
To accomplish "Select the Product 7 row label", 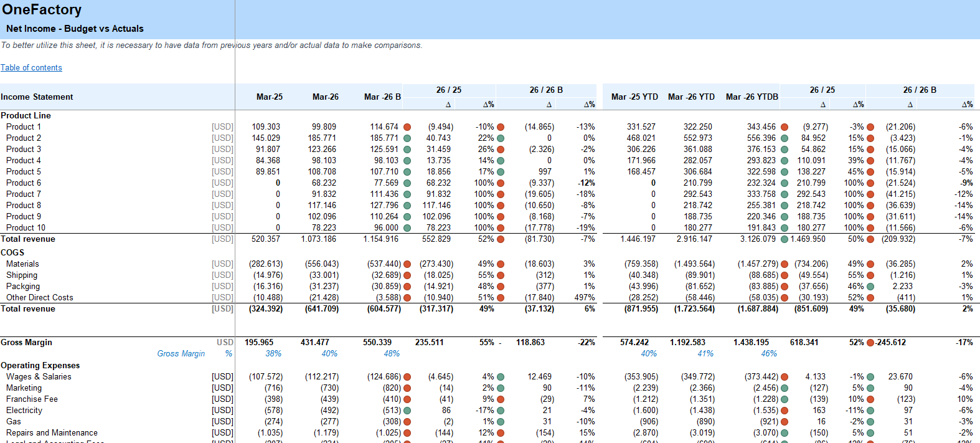I will click(x=24, y=194).
